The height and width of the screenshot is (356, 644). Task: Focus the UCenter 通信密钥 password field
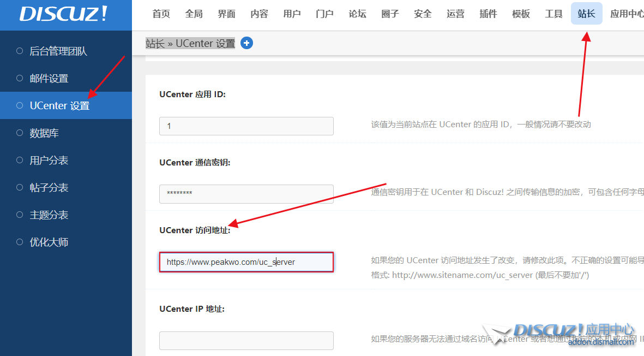coord(246,194)
